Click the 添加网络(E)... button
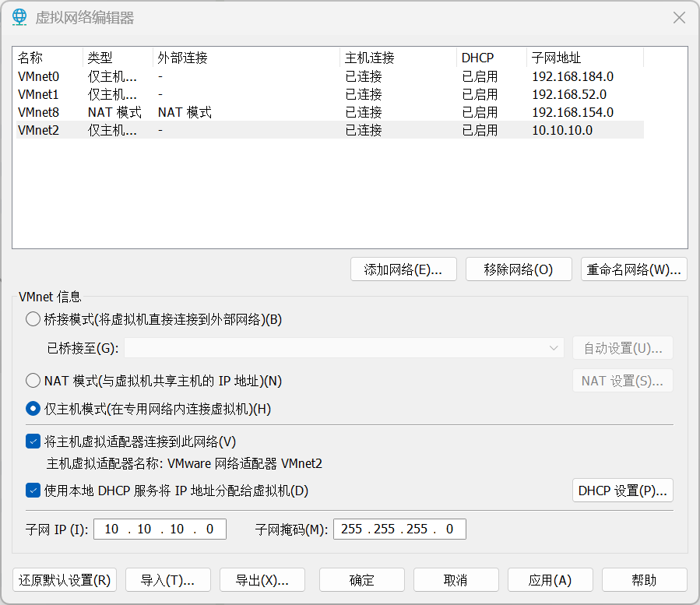The width and height of the screenshot is (700, 605). click(x=403, y=269)
